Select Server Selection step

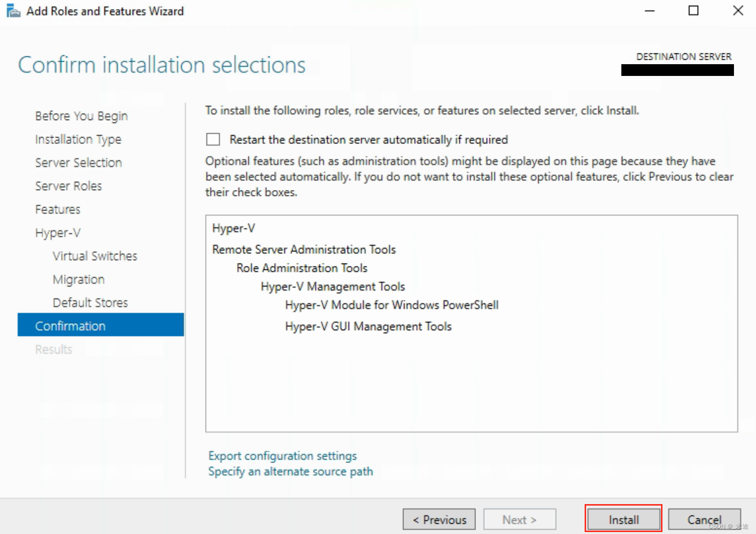tap(78, 162)
